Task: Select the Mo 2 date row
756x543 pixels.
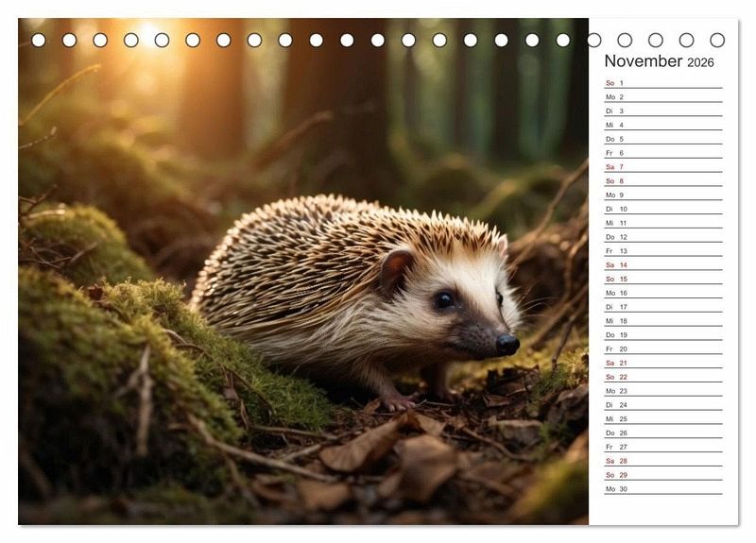Action: tap(662, 97)
